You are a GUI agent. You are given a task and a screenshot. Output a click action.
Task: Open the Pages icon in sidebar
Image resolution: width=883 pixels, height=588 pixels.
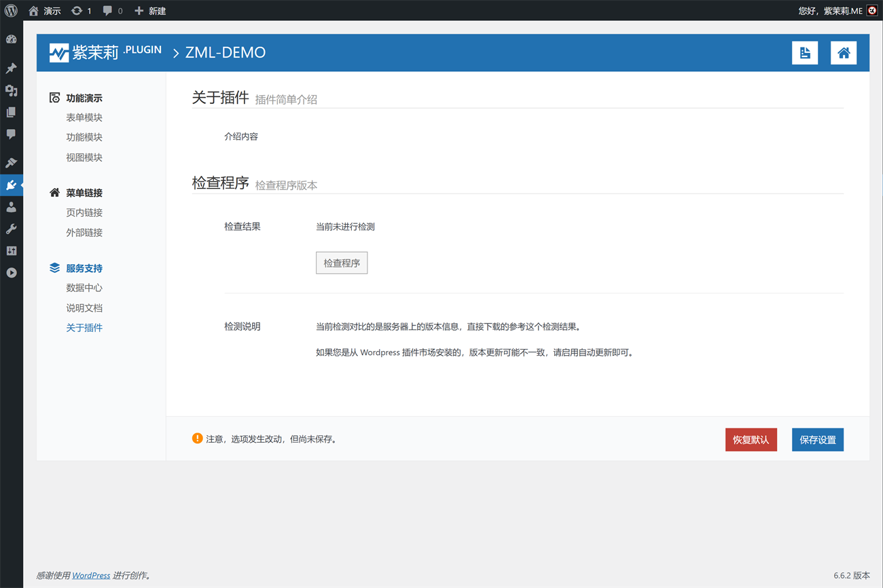pyautogui.click(x=11, y=112)
